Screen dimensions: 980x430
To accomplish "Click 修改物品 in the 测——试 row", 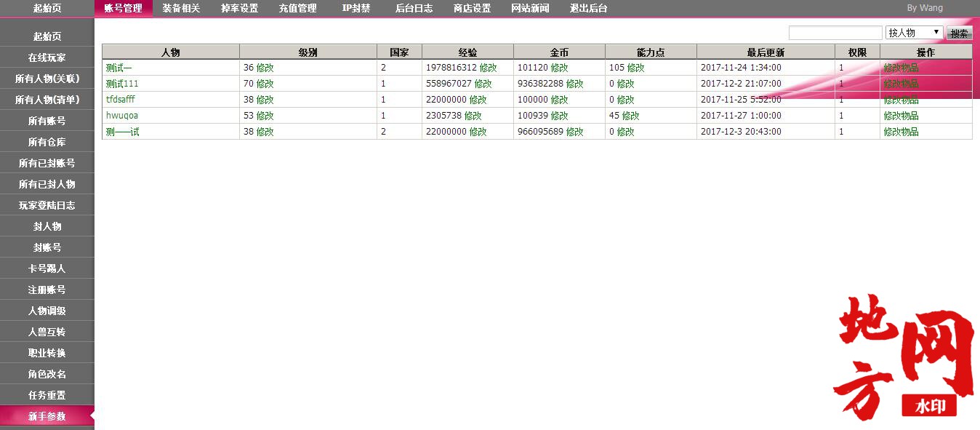I will 901,132.
